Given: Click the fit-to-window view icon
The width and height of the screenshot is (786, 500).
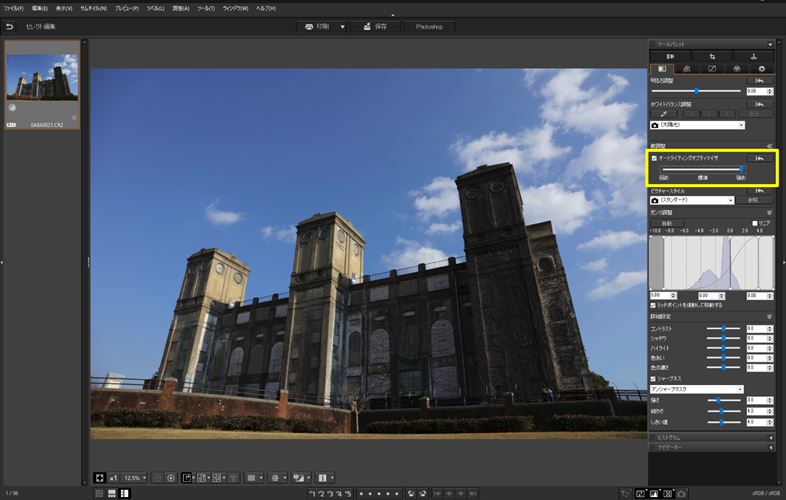Looking at the screenshot, I should pos(100,478).
